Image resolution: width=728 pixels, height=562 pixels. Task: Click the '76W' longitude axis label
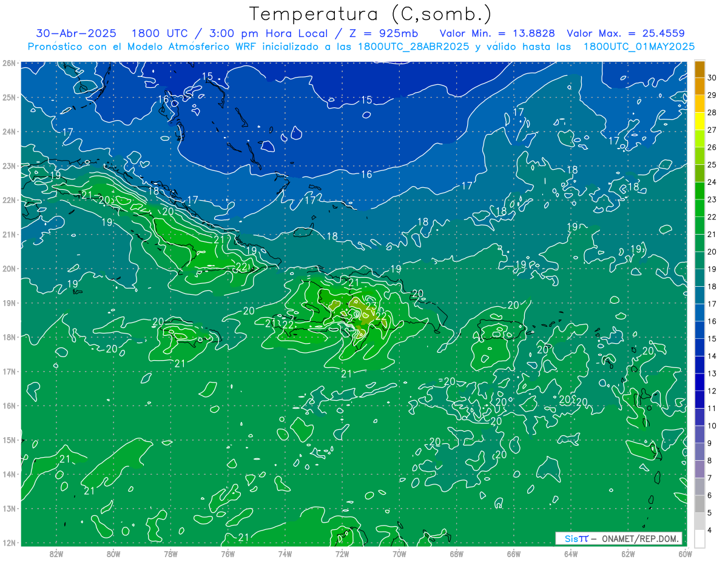point(227,554)
